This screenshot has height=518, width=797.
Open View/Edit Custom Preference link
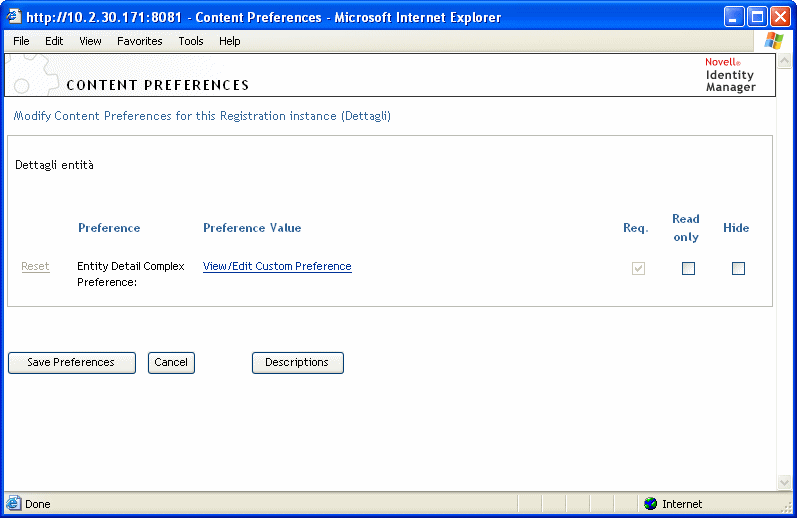[x=277, y=266]
